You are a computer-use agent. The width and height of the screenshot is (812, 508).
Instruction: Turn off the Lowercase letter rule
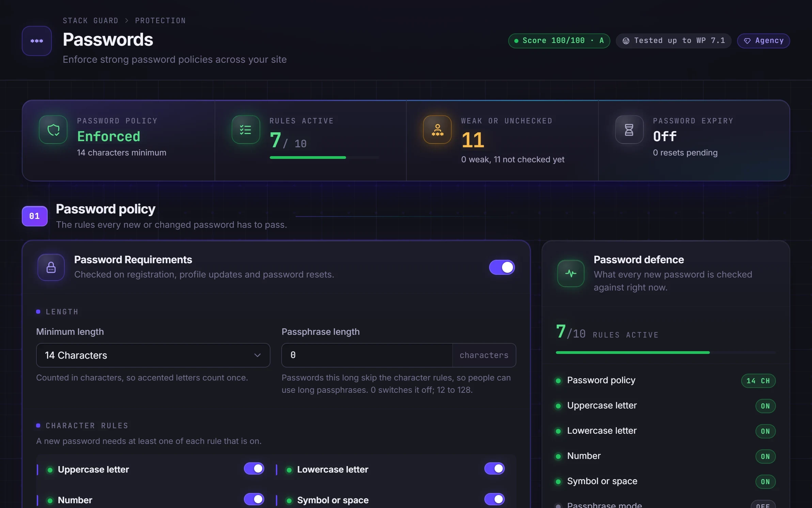[494, 469]
